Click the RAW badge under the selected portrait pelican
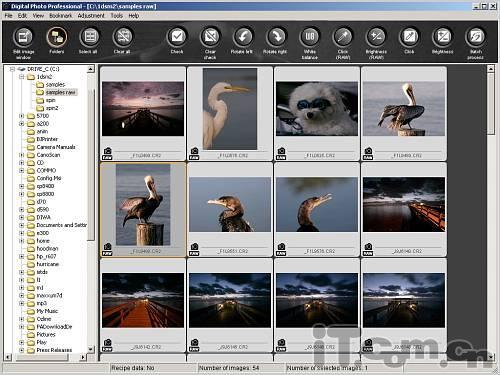Image resolution: width=500 pixels, height=375 pixels. click(x=107, y=249)
